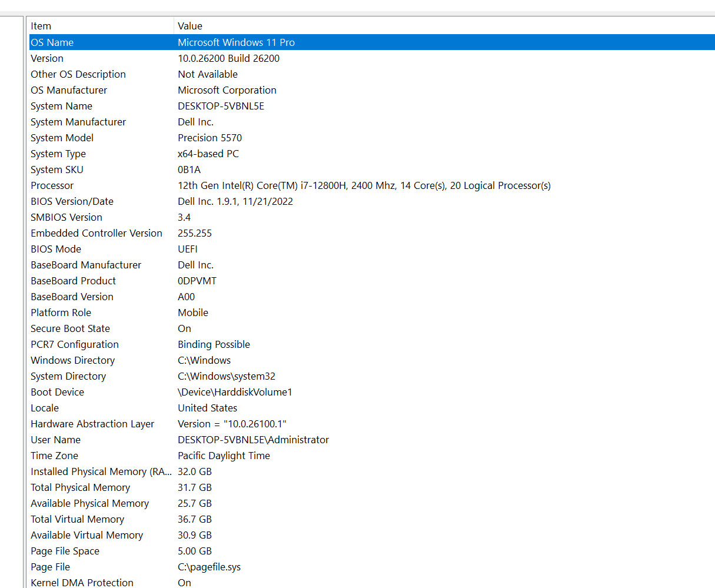Click the value 10.0.26200 Build 26200
Viewport: 715px width, 588px height.
click(229, 58)
